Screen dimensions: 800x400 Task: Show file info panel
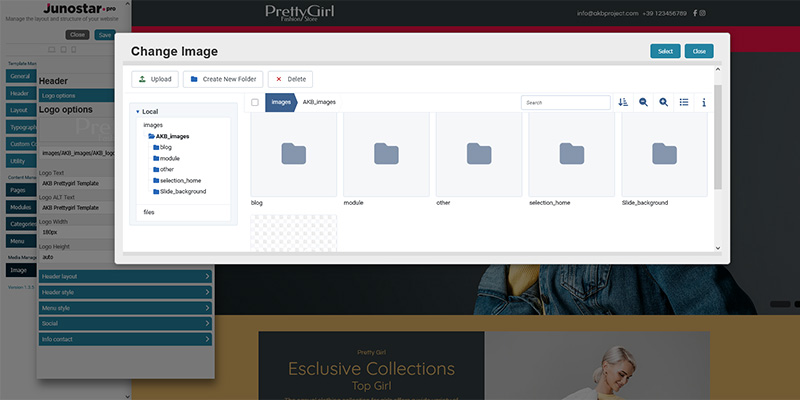(x=704, y=102)
